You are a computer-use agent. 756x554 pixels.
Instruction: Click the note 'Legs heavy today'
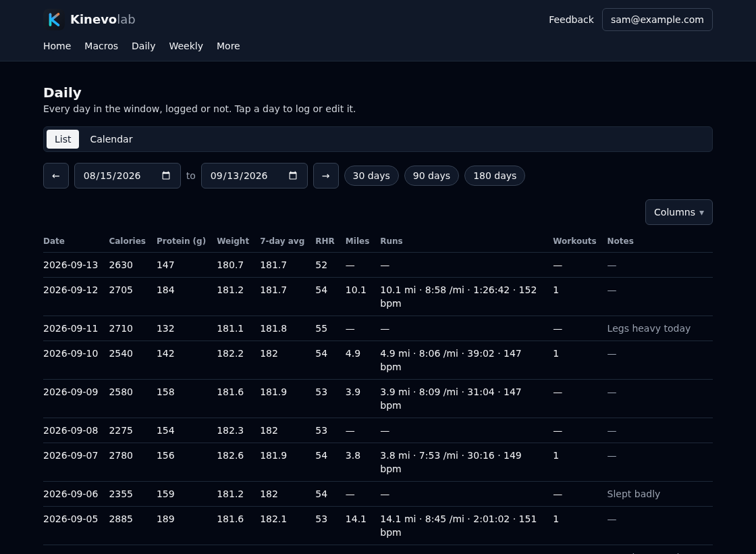click(x=649, y=328)
